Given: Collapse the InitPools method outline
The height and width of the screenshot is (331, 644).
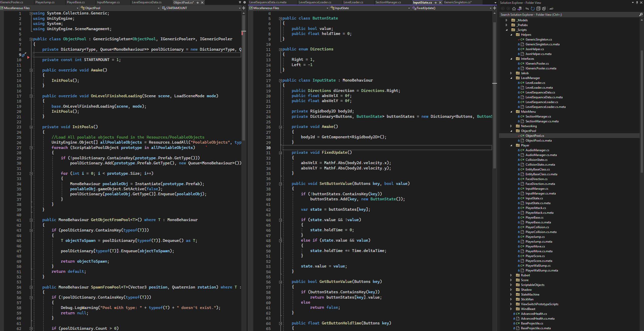Looking at the screenshot, I should (31, 127).
